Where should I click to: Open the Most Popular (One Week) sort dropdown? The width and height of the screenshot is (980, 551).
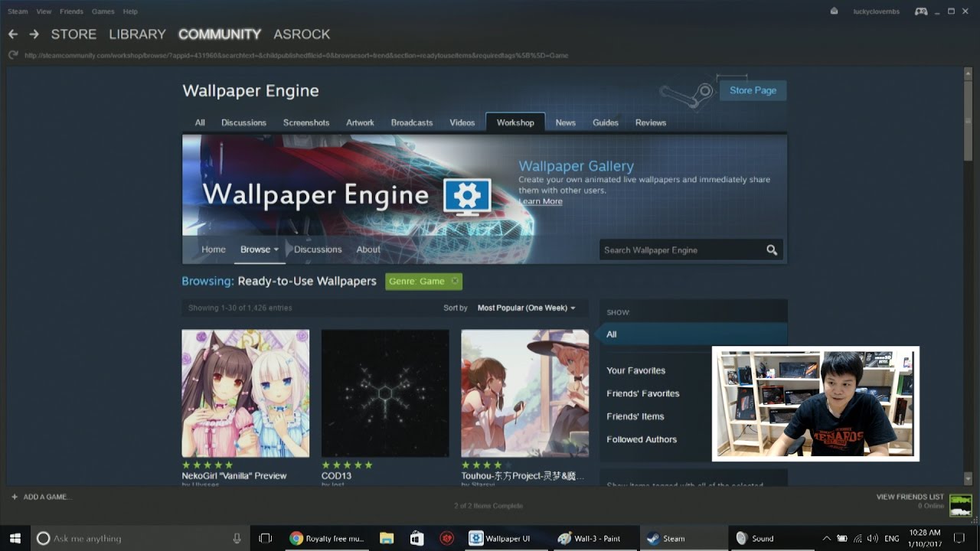click(x=526, y=308)
